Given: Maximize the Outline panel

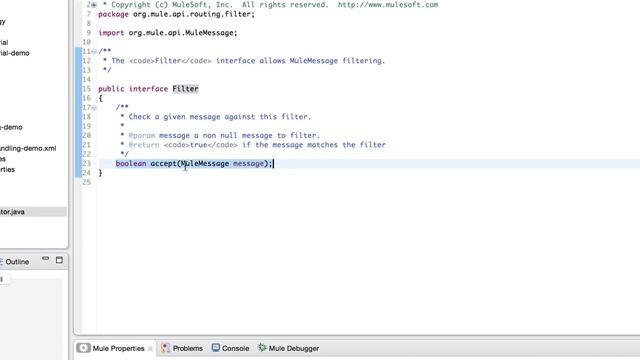Looking at the screenshot, I should coord(59,260).
